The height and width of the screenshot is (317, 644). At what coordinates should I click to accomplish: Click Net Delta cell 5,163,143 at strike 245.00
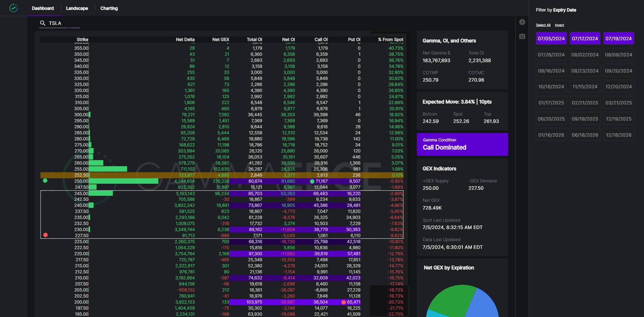185,193
